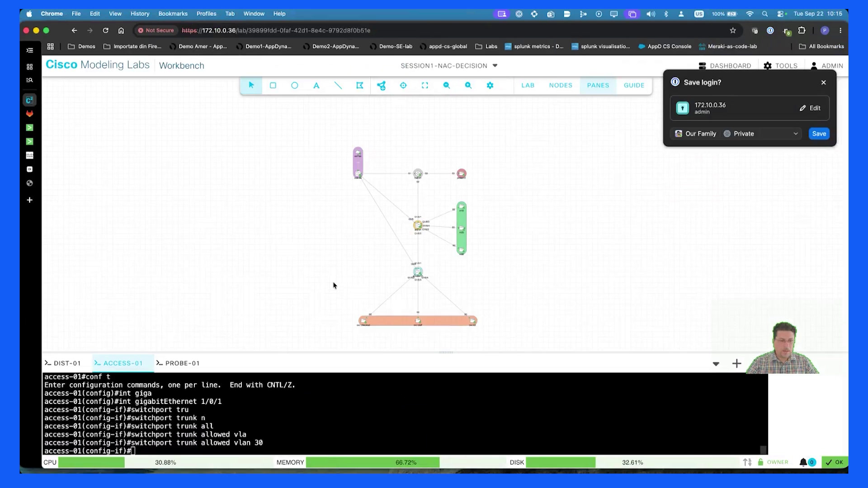This screenshot has width=868, height=488.
Task: Save the login in password manager
Action: click(819, 134)
